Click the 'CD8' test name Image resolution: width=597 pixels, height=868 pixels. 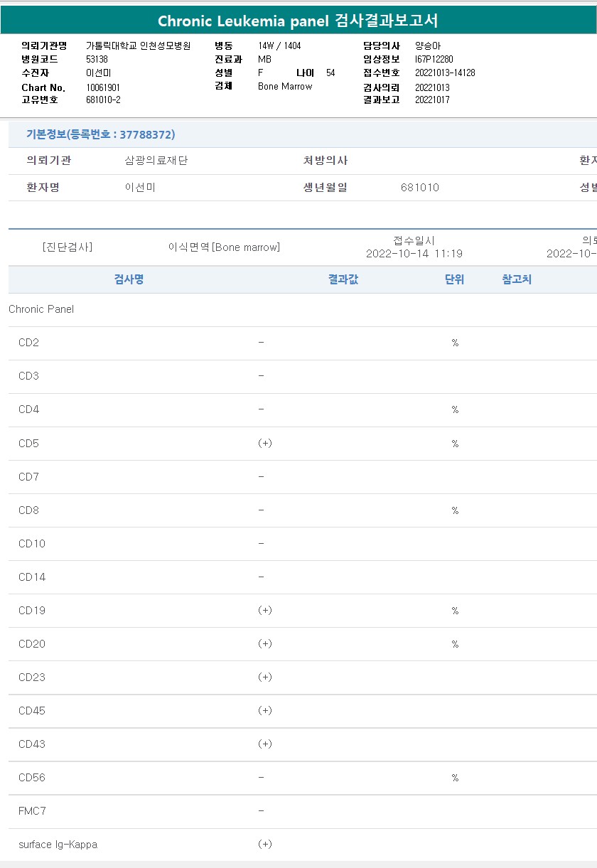28,510
